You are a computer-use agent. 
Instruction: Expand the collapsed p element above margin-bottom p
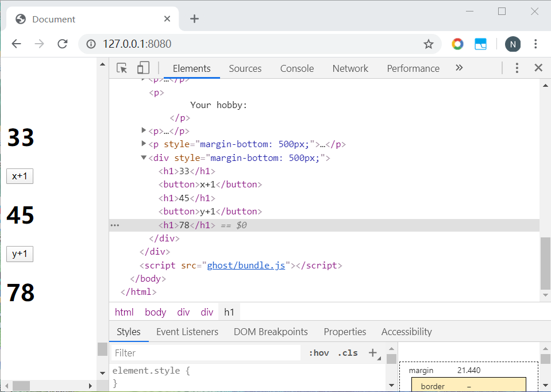tap(144, 130)
